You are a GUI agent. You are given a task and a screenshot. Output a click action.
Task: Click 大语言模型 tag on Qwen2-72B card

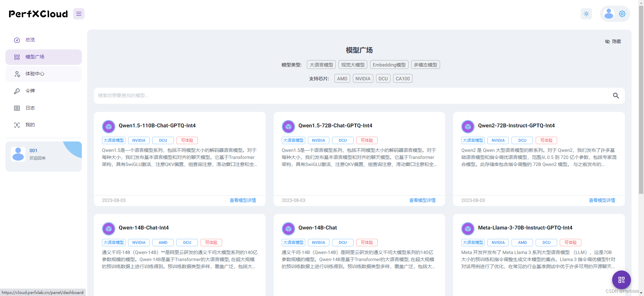click(473, 140)
